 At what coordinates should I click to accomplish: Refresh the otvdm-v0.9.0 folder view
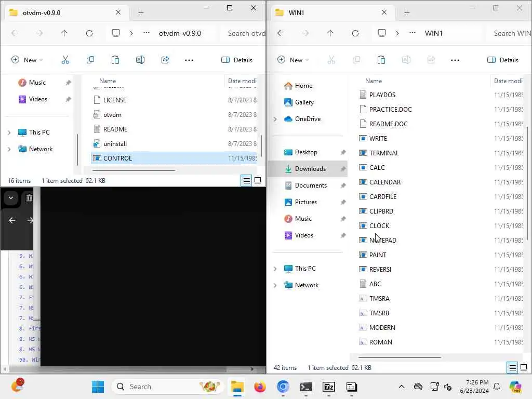pyautogui.click(x=89, y=33)
